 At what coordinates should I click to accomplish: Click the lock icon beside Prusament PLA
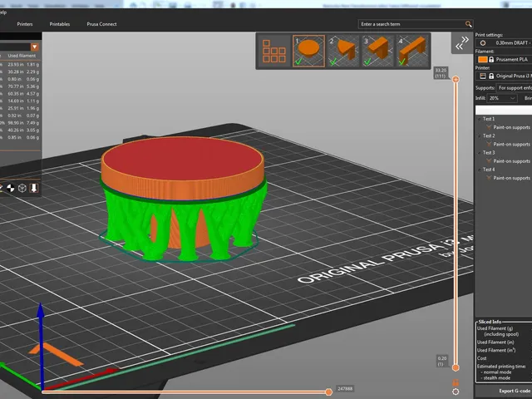point(491,59)
